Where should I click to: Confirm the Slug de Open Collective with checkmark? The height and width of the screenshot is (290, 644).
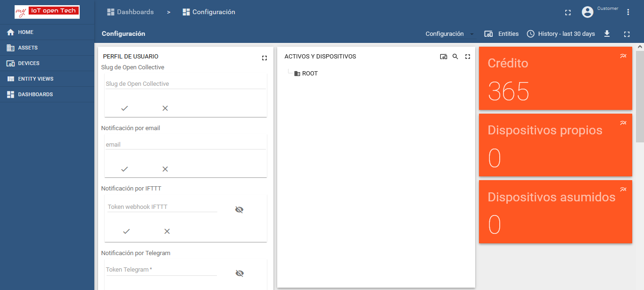pyautogui.click(x=124, y=108)
